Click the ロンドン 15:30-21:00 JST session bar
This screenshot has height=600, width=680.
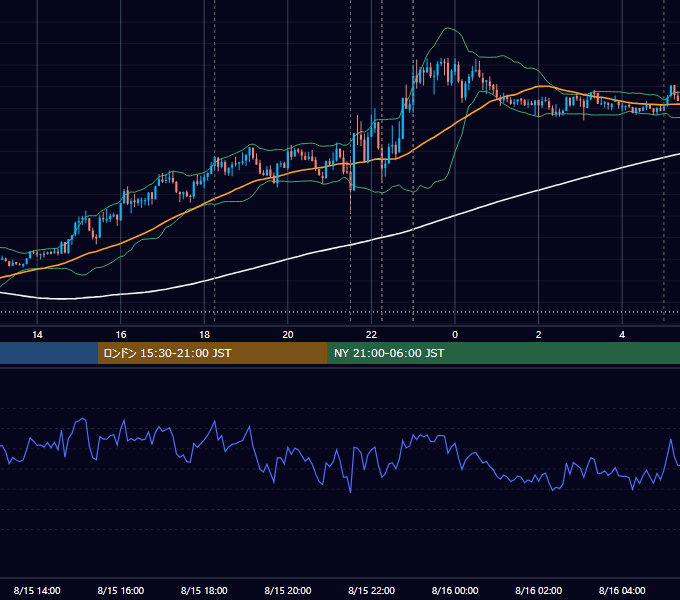tap(212, 353)
